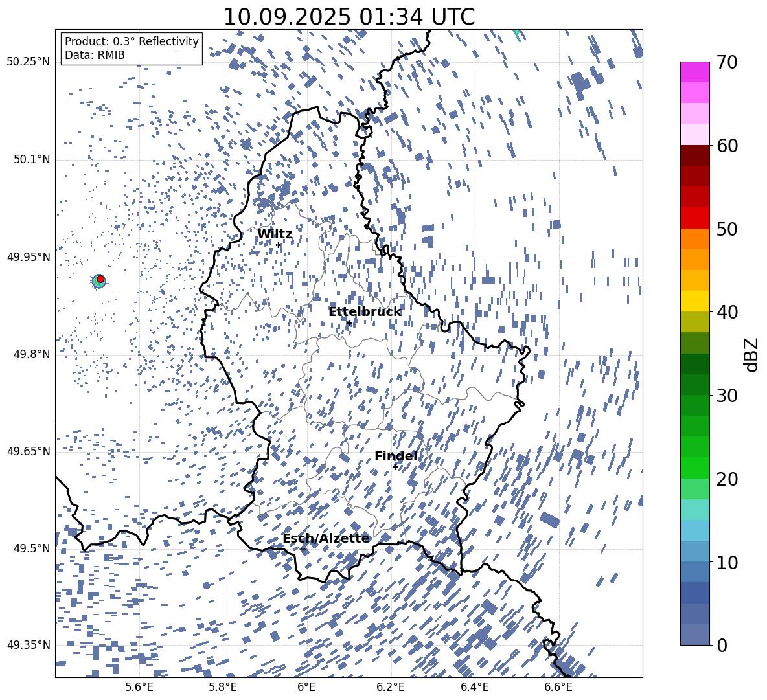The image size is (767, 700).
Task: Click the 6.2°E longitude label
Action: [391, 687]
